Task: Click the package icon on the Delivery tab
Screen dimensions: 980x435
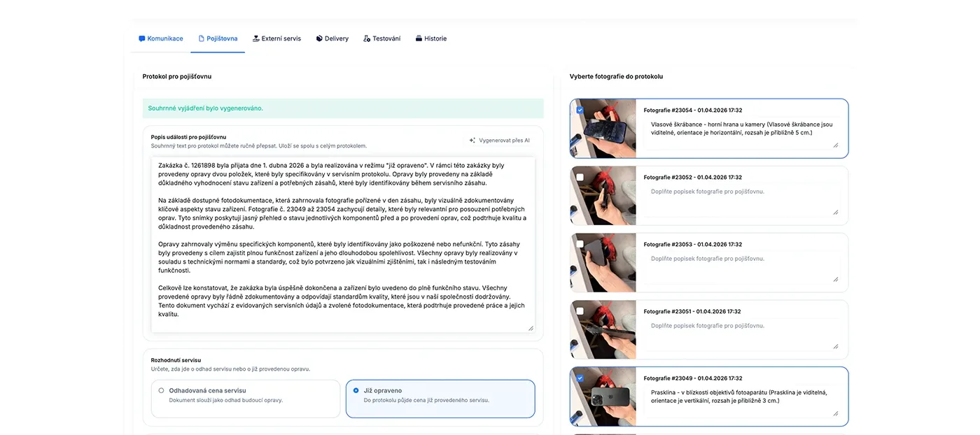Action: pos(319,38)
